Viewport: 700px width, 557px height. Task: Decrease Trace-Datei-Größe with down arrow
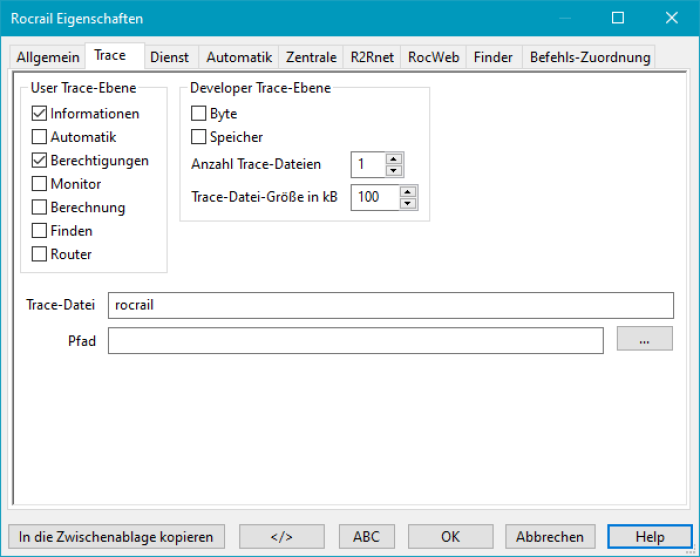tap(408, 204)
